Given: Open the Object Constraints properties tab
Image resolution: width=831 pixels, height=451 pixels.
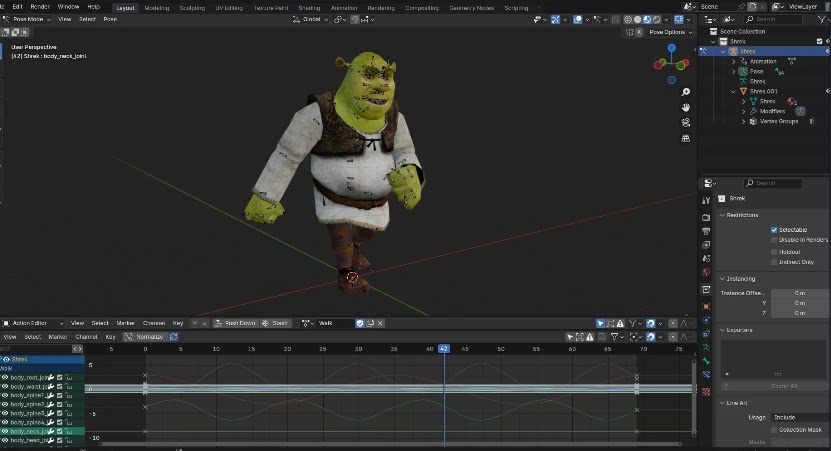Looking at the screenshot, I should 706,334.
